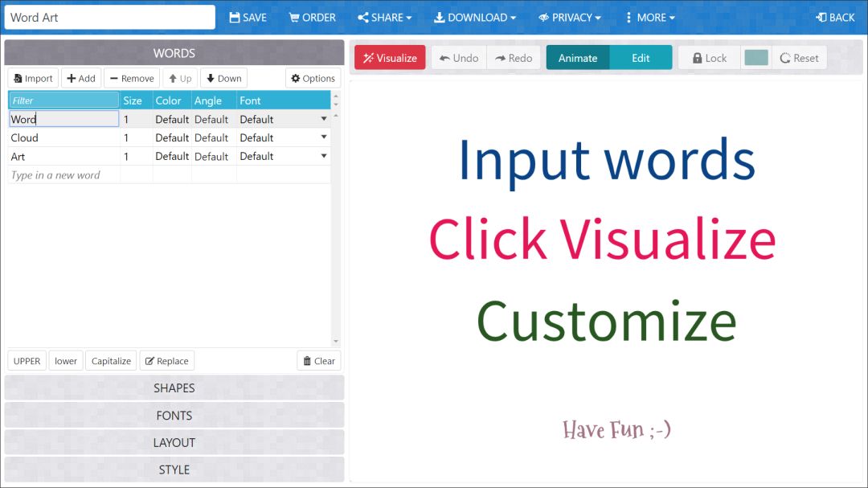Expand the LAYOUT panel
This screenshot has width=868, height=488.
pyautogui.click(x=174, y=443)
